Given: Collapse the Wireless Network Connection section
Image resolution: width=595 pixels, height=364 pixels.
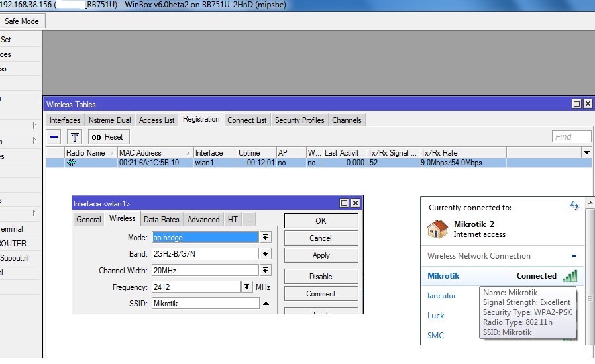Looking at the screenshot, I should [x=574, y=256].
